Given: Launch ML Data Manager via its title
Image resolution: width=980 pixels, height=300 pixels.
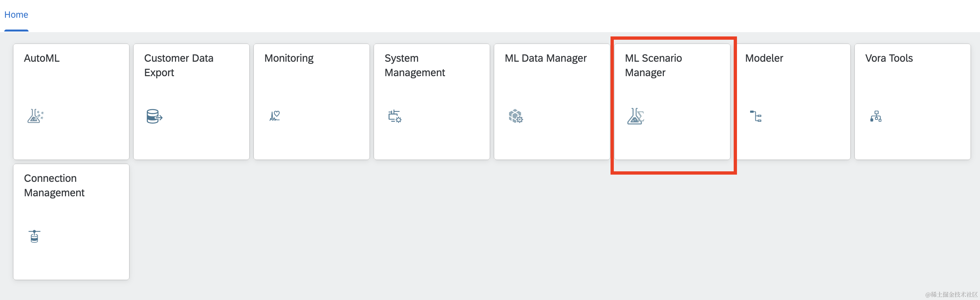Looking at the screenshot, I should [x=546, y=58].
